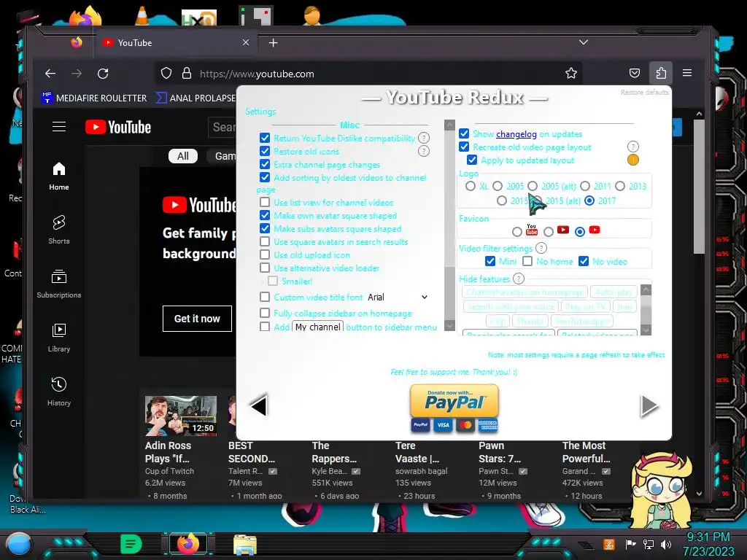Toggle Make own avatar square shaped
The image size is (747, 560).
pos(265,215)
